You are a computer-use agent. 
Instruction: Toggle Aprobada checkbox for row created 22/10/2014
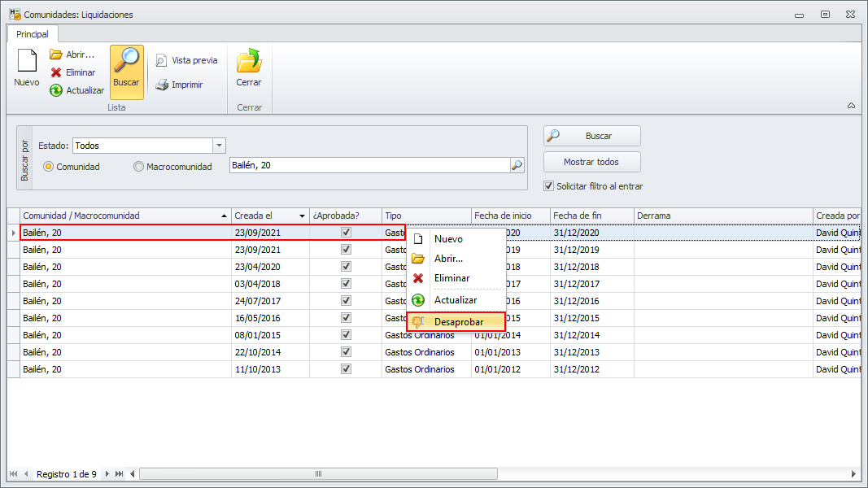pyautogui.click(x=346, y=352)
